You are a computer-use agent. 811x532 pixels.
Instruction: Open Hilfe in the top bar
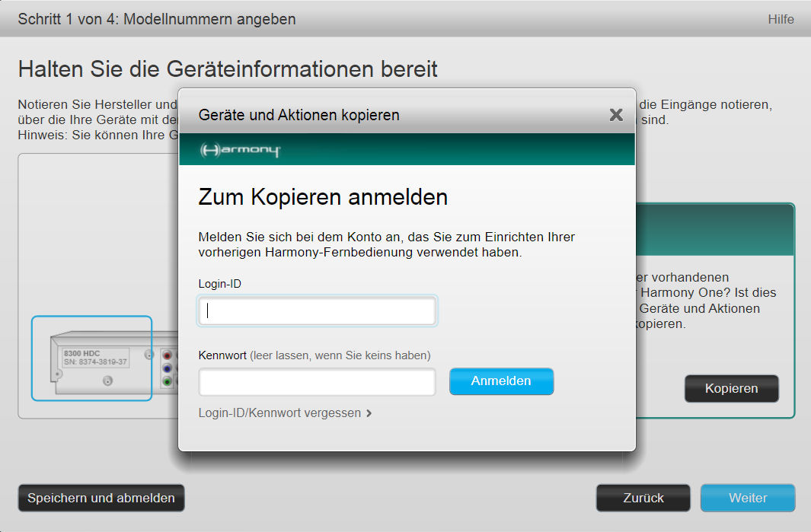781,19
